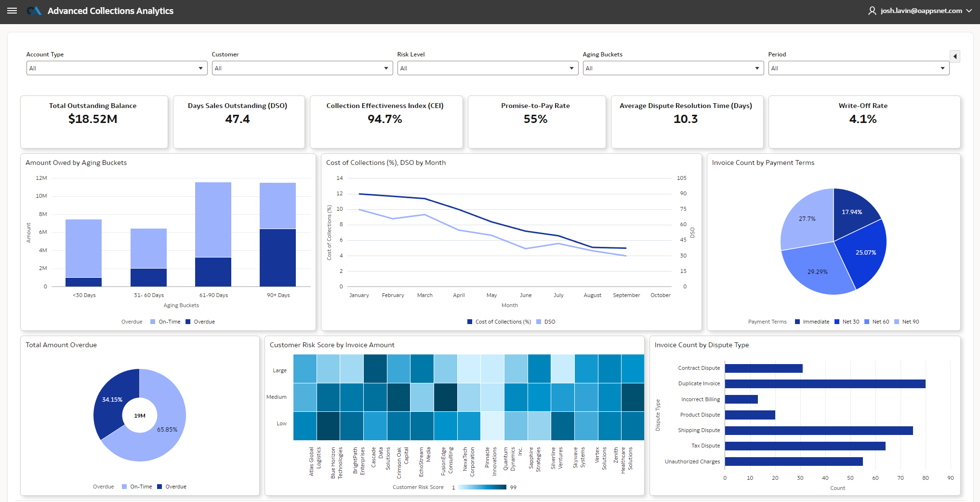This screenshot has height=502, width=980.
Task: Select the 25.07% pie slice
Action: (x=866, y=252)
